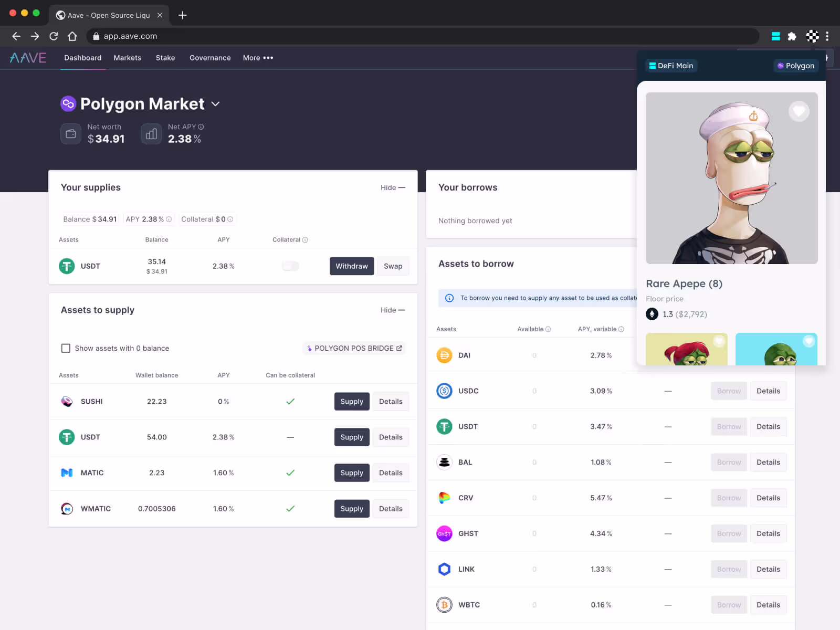The height and width of the screenshot is (630, 840).
Task: Click the AAVE logo
Action: (x=28, y=58)
